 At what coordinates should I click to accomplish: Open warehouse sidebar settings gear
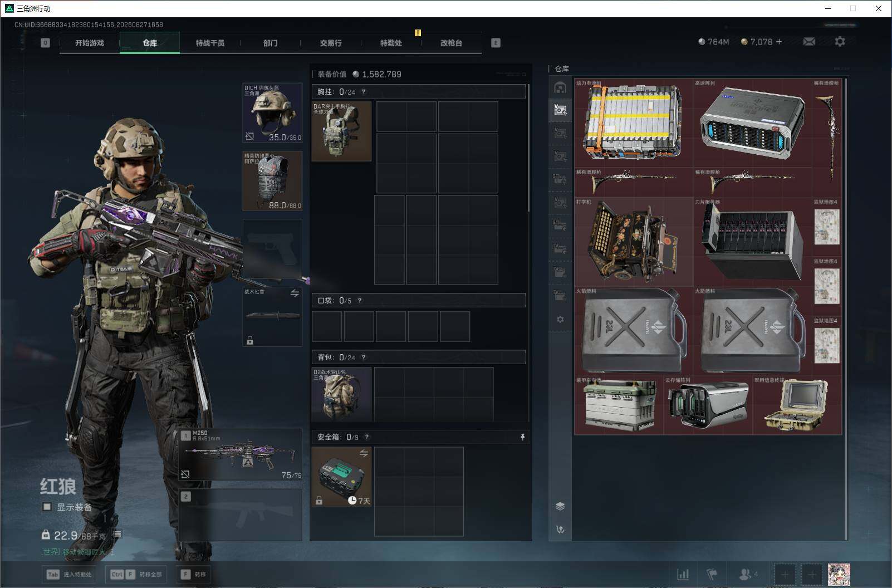coord(560,320)
